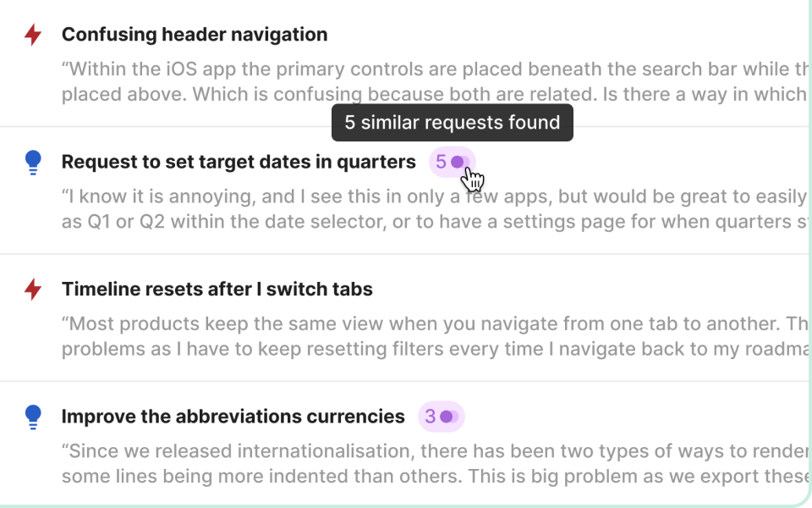812x508 pixels.
Task: Click the line 'some lines being more indented than others'
Action: pos(435,477)
